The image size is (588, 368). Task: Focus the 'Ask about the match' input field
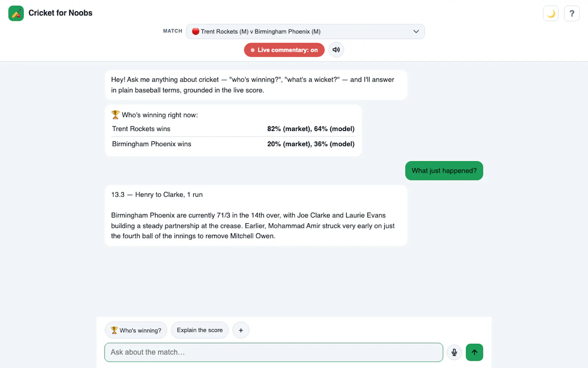[x=274, y=352]
